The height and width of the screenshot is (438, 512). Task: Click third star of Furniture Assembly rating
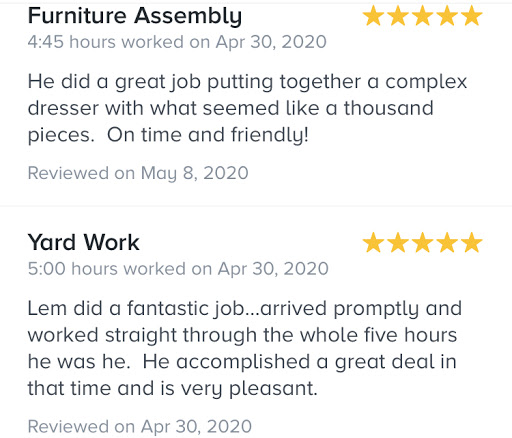[x=423, y=16]
